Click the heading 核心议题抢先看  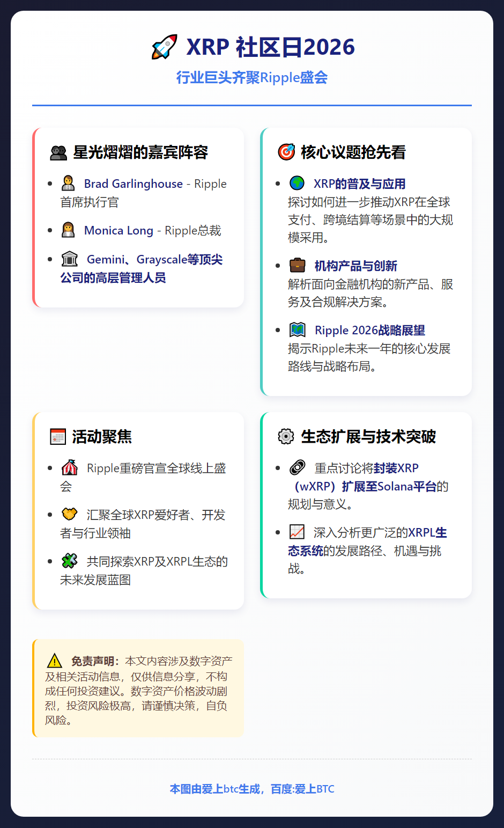click(x=353, y=152)
